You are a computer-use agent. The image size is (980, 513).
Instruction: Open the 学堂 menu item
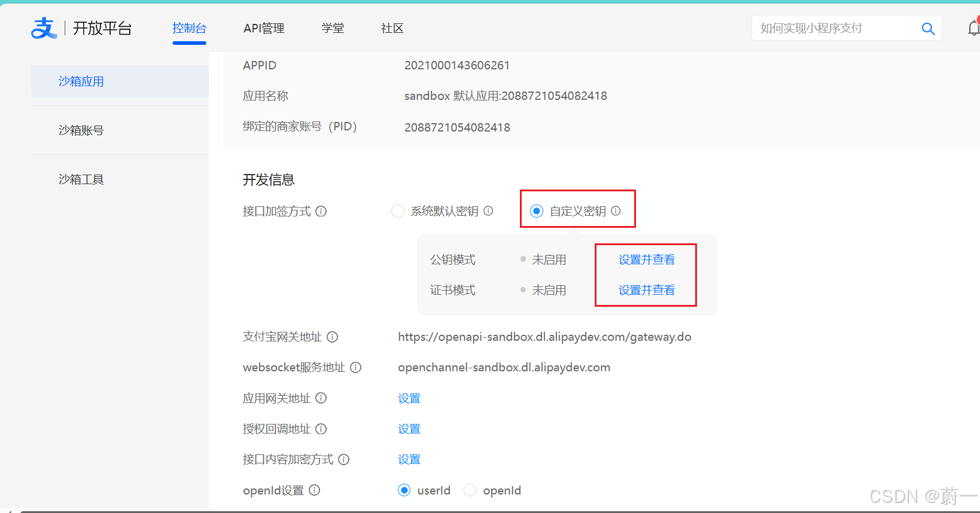333,28
